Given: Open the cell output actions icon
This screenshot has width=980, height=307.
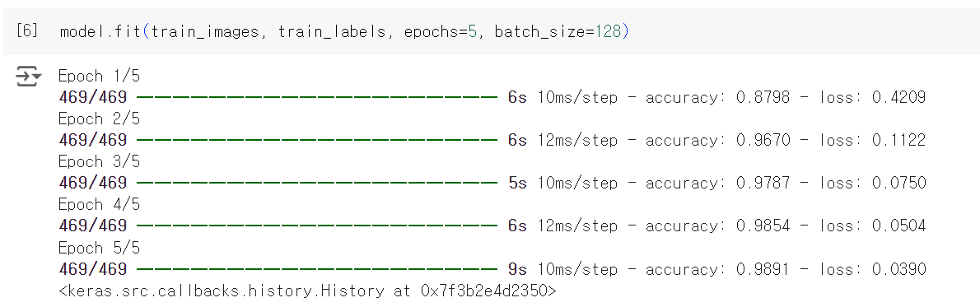Looking at the screenshot, I should 28,77.
